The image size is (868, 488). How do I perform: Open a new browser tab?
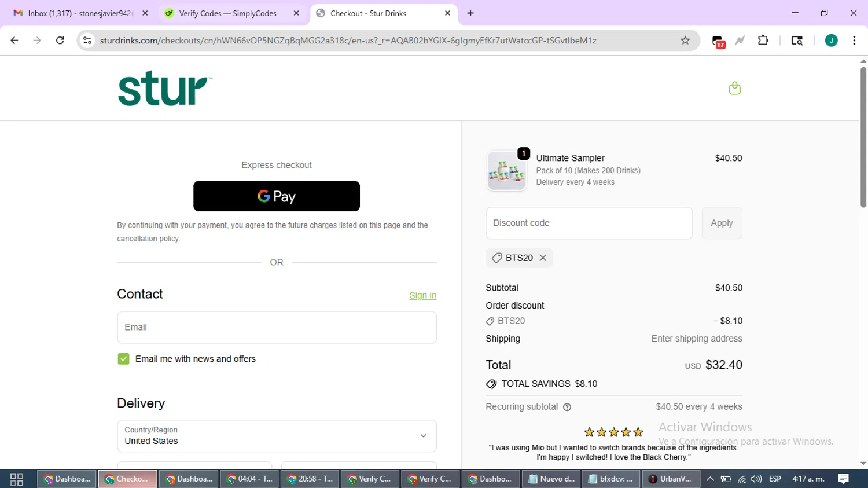tap(470, 13)
